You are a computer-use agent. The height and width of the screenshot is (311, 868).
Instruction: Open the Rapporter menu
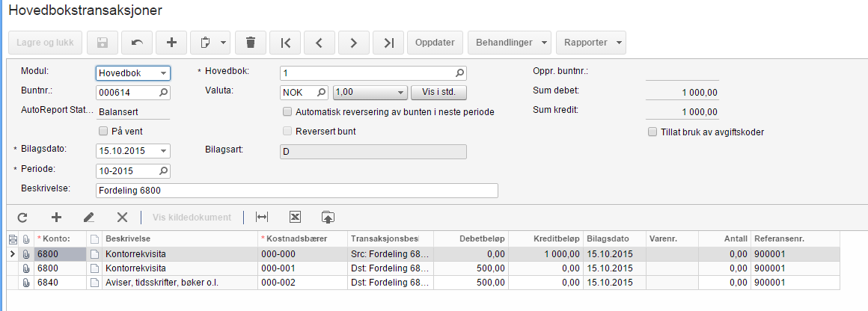(x=591, y=43)
